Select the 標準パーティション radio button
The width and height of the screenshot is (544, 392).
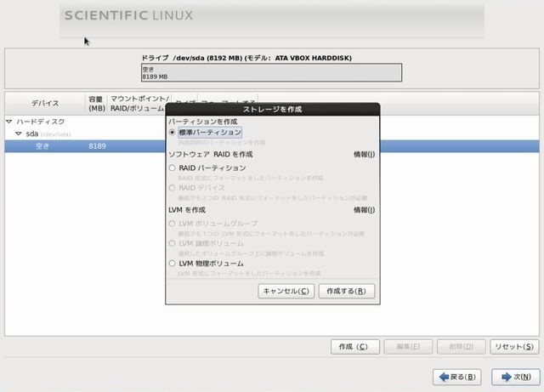pyautogui.click(x=173, y=133)
